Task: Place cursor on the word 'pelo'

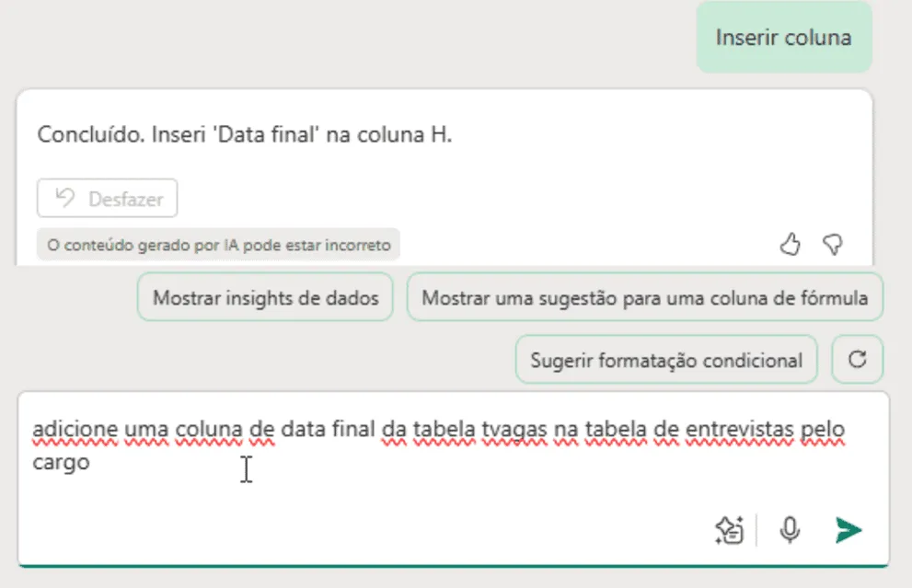Action: point(823,430)
